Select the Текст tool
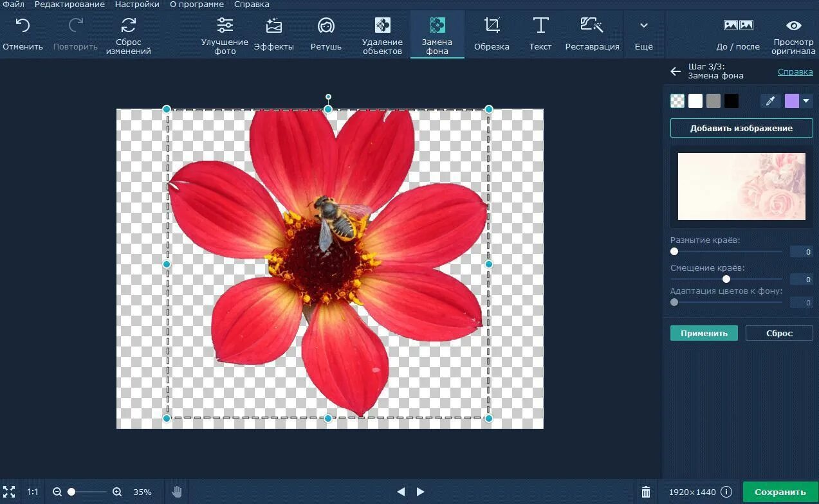This screenshot has width=819, height=504. click(540, 35)
